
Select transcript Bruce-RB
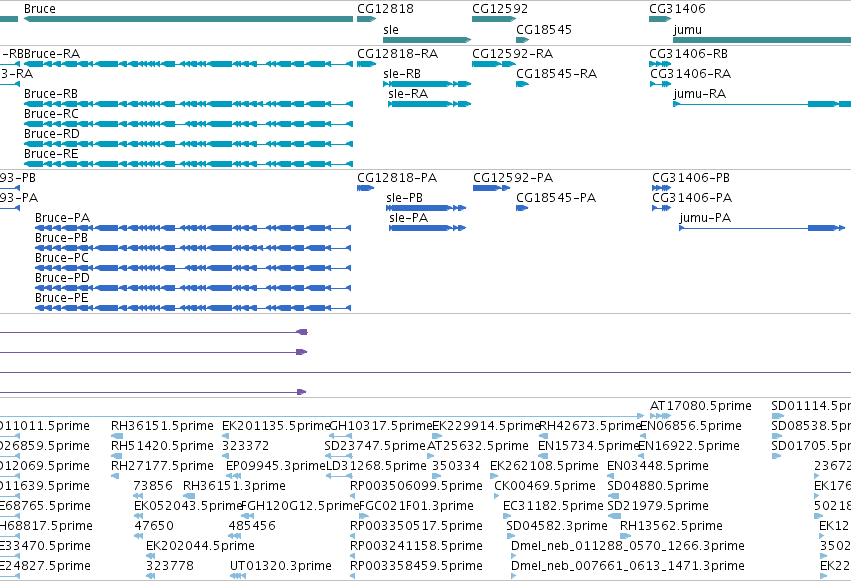[188, 104]
